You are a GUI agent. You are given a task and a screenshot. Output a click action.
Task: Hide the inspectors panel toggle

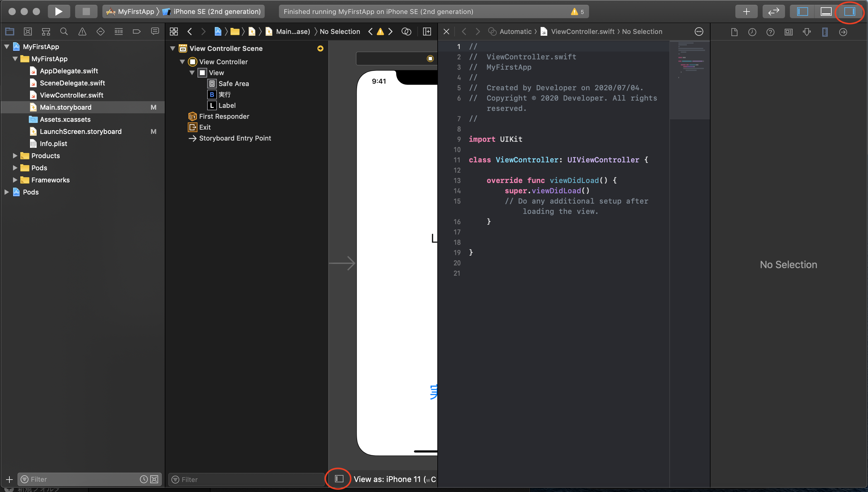850,12
